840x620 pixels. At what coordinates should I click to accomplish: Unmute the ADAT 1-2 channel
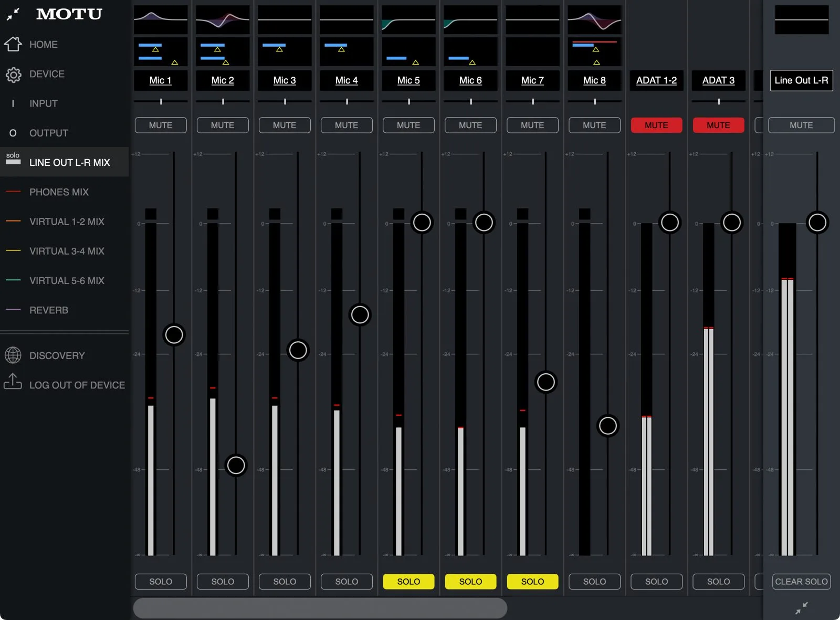pos(656,125)
